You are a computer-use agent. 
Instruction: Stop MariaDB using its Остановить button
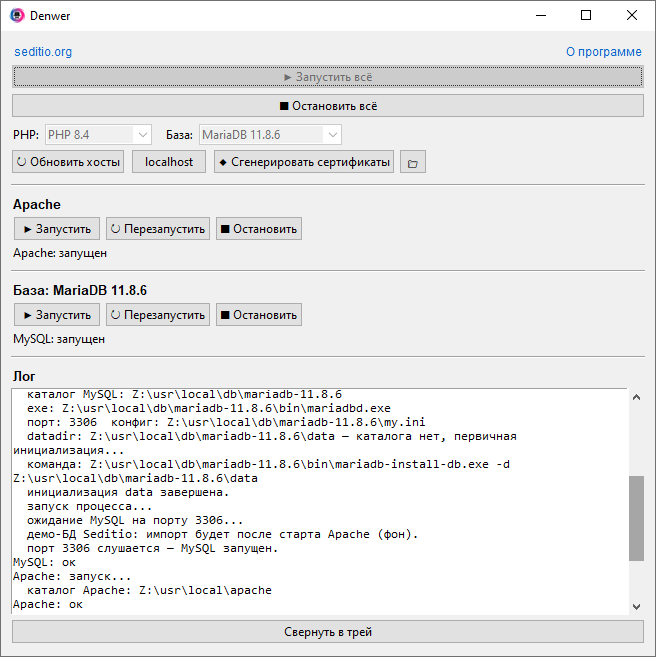[259, 315]
